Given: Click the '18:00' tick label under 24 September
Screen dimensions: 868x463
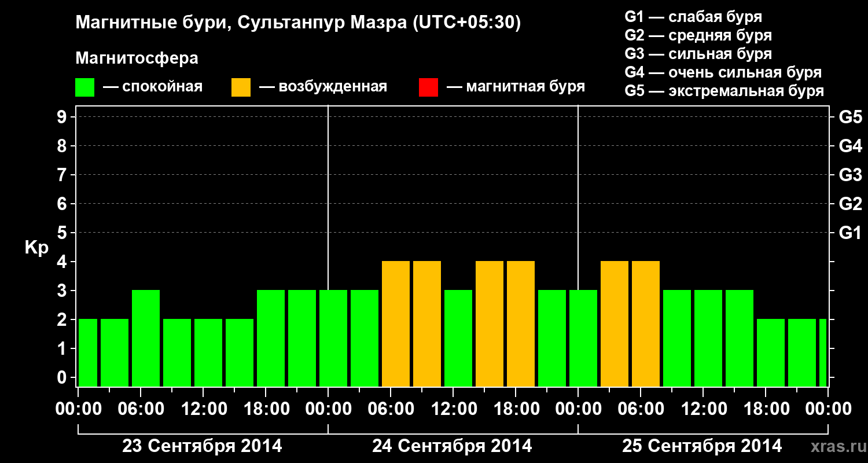Looking at the screenshot, I should [516, 409].
